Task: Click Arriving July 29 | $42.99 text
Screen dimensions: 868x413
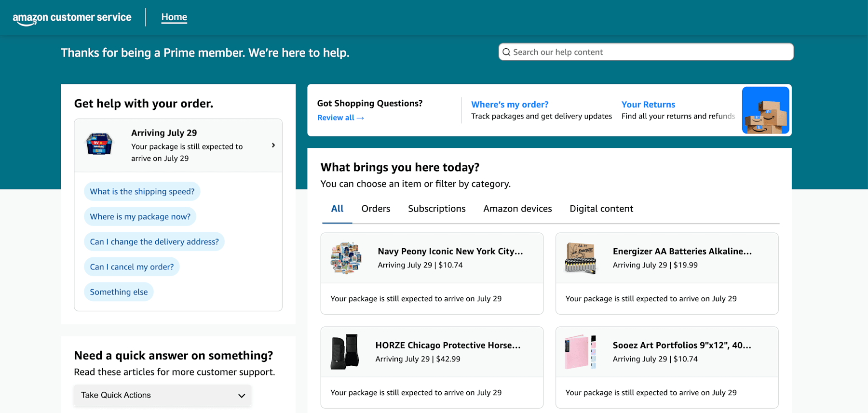Action: tap(418, 359)
